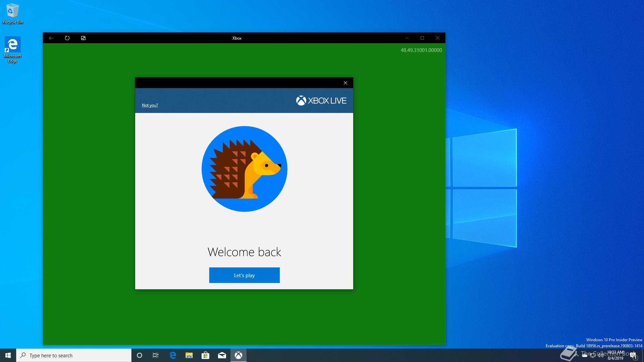Click the Xbox window title text
Screen dimensions: 644x362
point(237,38)
